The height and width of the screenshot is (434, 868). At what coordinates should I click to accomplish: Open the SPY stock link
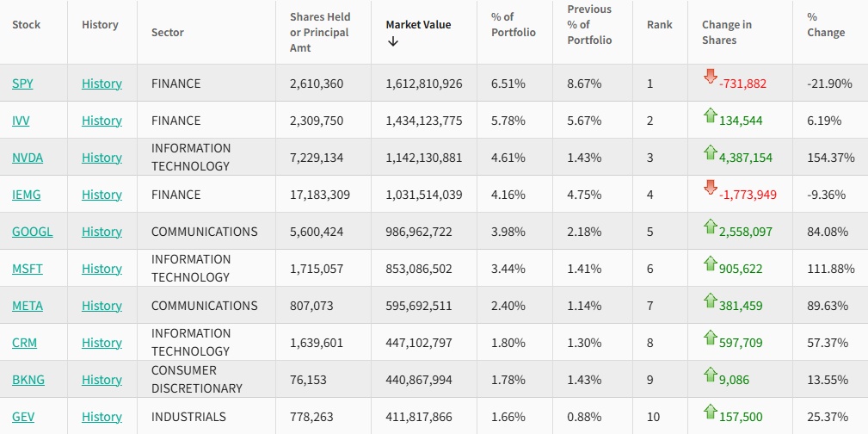22,84
